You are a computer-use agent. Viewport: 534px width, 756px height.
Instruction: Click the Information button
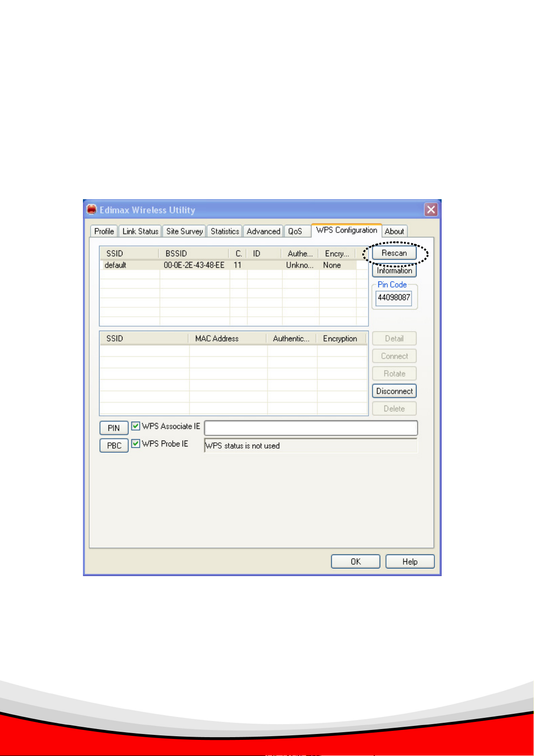coord(394,271)
